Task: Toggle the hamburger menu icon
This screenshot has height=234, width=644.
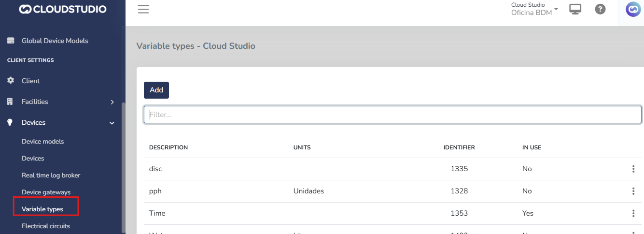Action: [x=143, y=9]
